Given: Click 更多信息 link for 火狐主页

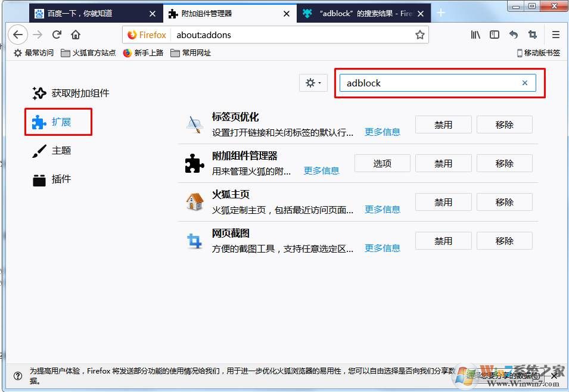Looking at the screenshot, I should (382, 209).
